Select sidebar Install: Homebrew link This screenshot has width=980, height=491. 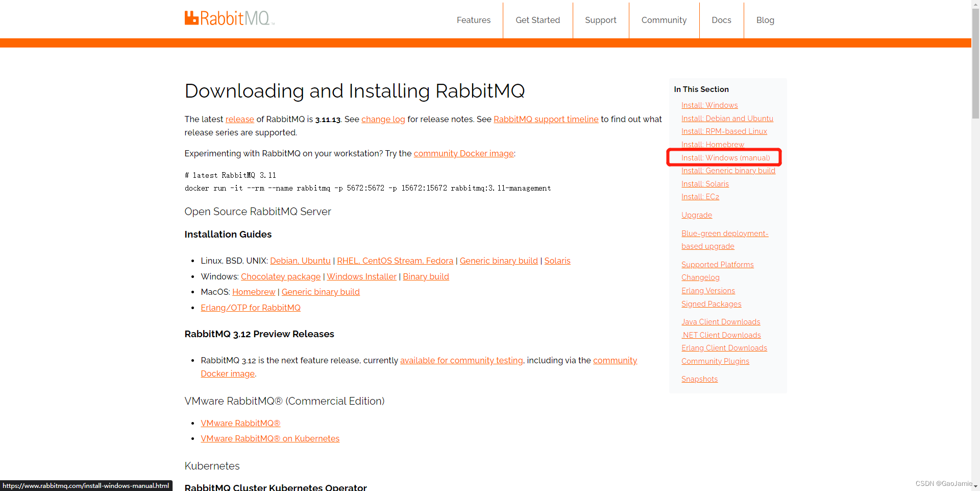tap(713, 145)
